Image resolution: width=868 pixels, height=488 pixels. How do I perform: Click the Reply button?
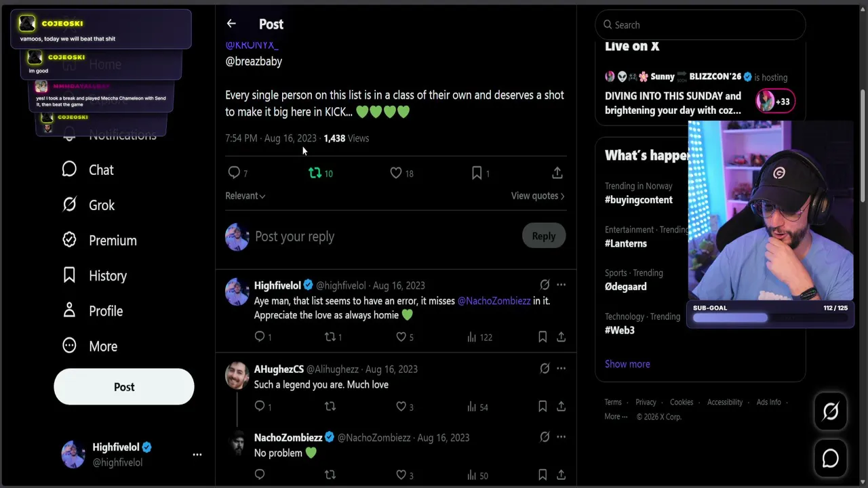point(544,236)
